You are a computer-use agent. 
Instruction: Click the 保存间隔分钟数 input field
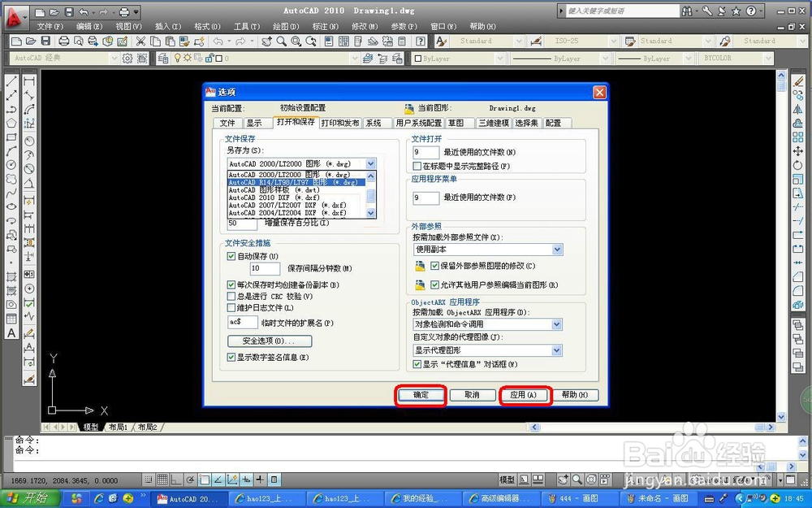point(265,268)
